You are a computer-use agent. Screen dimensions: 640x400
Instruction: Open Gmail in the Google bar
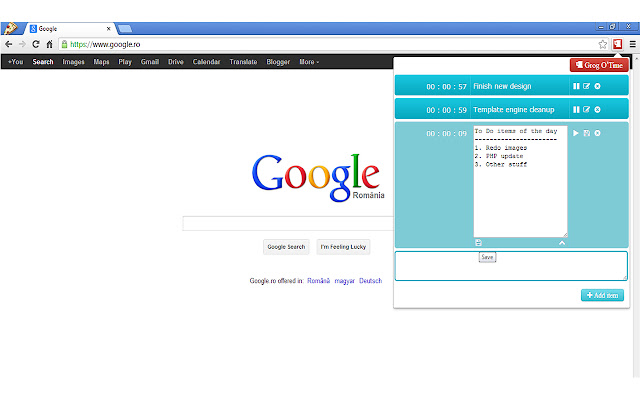[x=150, y=62]
